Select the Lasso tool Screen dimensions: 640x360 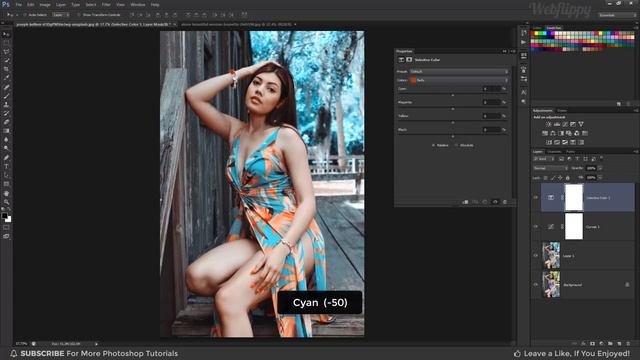pyautogui.click(x=6, y=52)
